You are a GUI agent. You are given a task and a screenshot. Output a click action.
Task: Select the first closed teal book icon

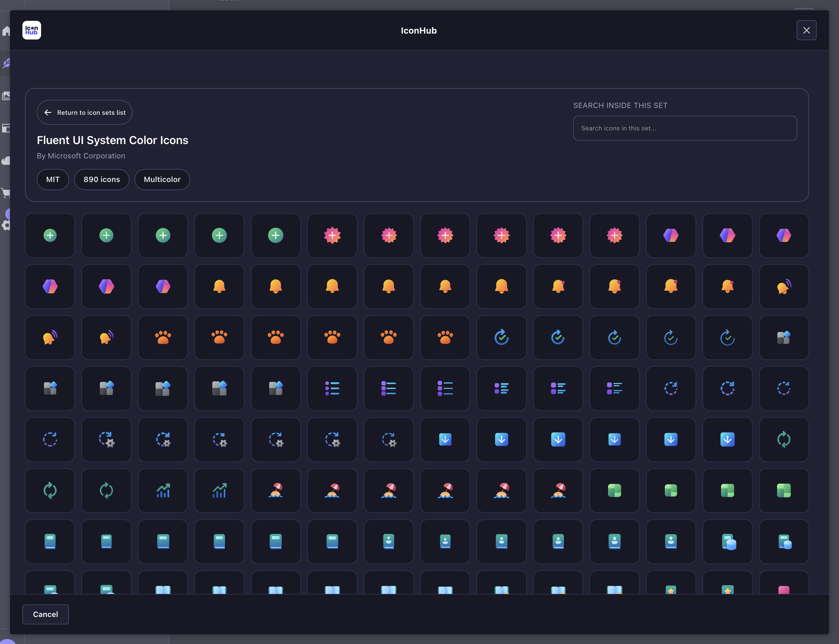tap(50, 541)
